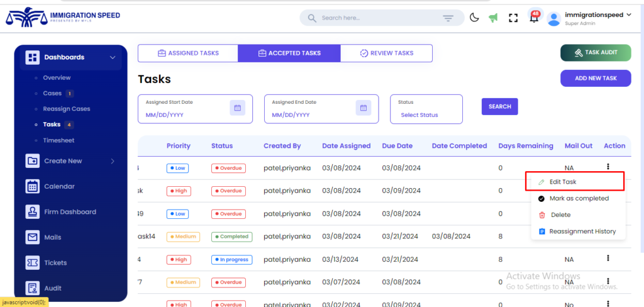Switch to the Review Tasks tab
This screenshot has width=644, height=307.
387,53
